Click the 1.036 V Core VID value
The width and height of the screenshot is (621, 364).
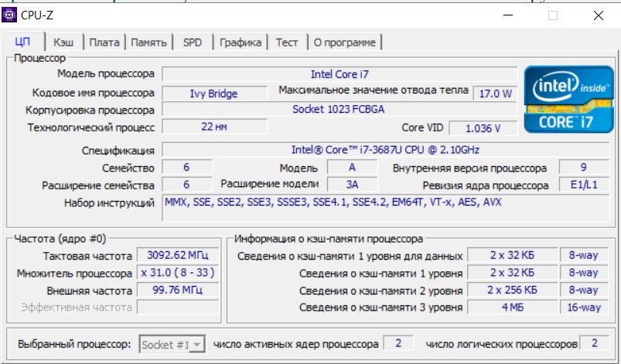tap(483, 128)
